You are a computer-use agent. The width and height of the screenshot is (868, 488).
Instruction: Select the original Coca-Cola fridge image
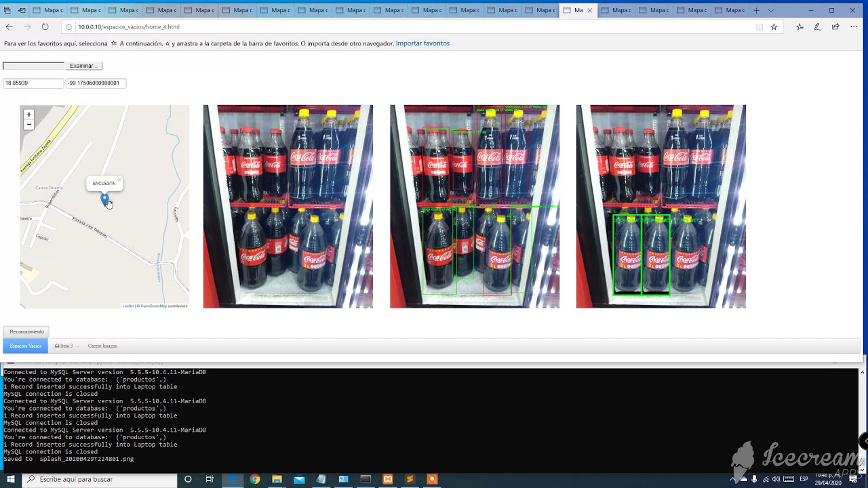click(x=288, y=207)
